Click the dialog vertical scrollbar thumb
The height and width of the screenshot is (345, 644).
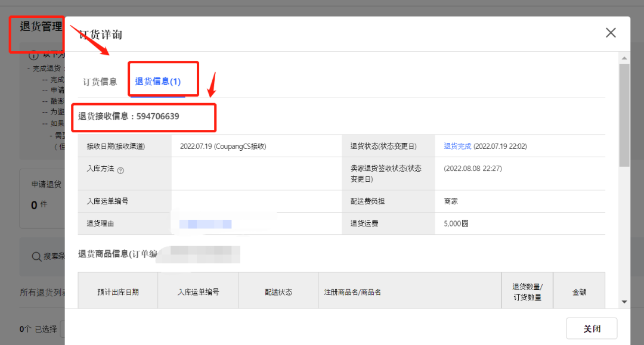tap(624, 115)
